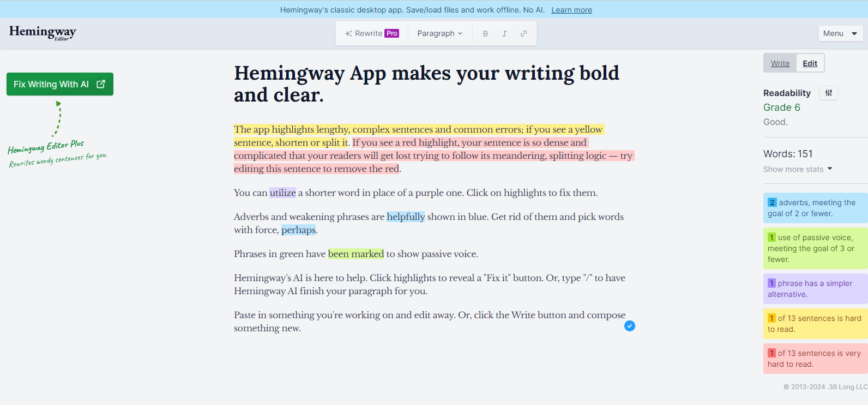
Task: Click the Grade 6 readability score
Action: click(782, 108)
